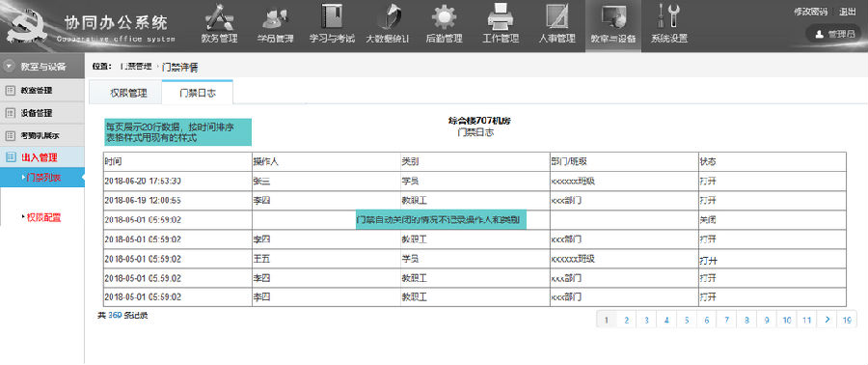868x365 pixels.
Task: Click the 修改密码 link
Action: pos(810,11)
